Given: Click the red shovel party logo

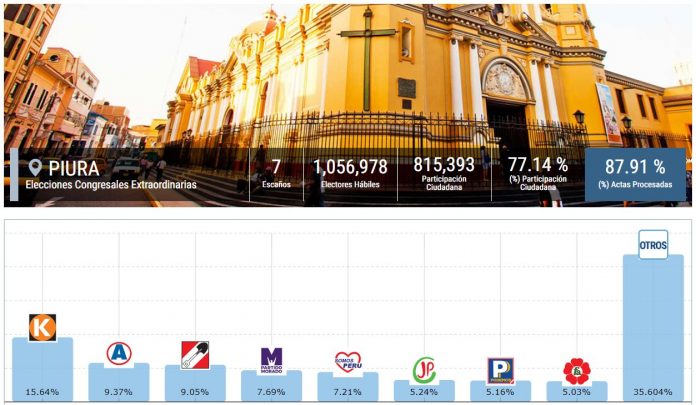Looking at the screenshot, I should coord(195,355).
